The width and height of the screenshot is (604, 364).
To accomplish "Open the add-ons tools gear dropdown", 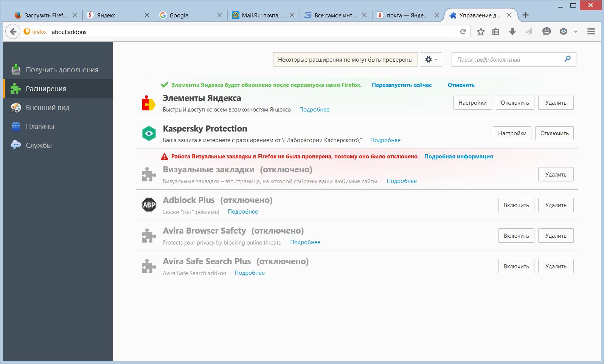I will [431, 59].
